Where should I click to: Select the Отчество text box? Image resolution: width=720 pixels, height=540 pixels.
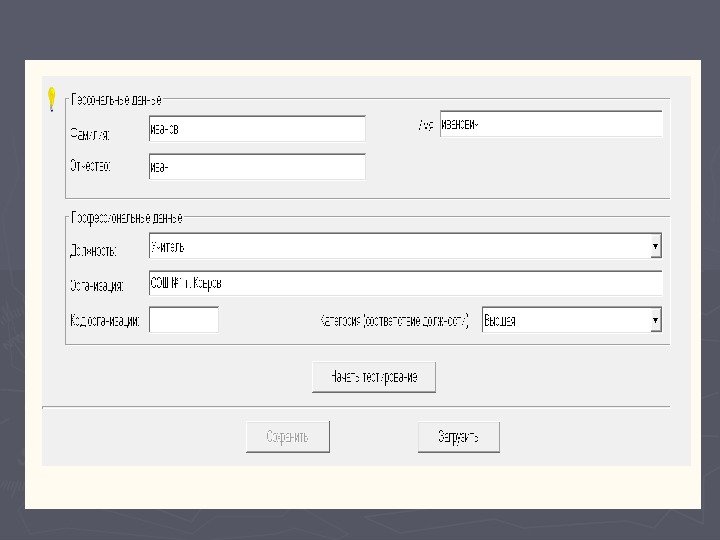coord(257,167)
